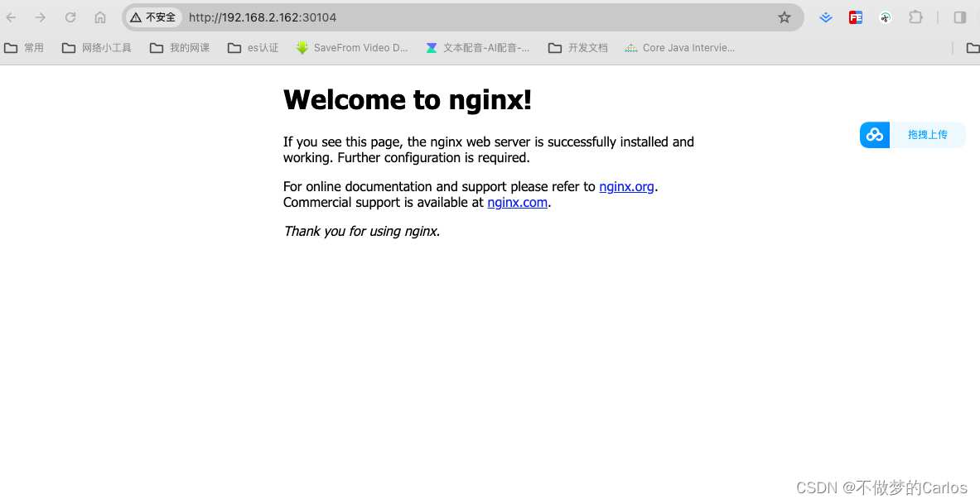
Task: Open the folder at the bookmarks bar's right end
Action: point(973,48)
